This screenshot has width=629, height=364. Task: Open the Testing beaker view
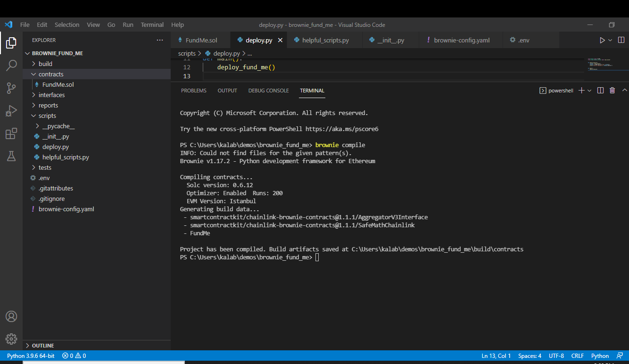pyautogui.click(x=11, y=156)
